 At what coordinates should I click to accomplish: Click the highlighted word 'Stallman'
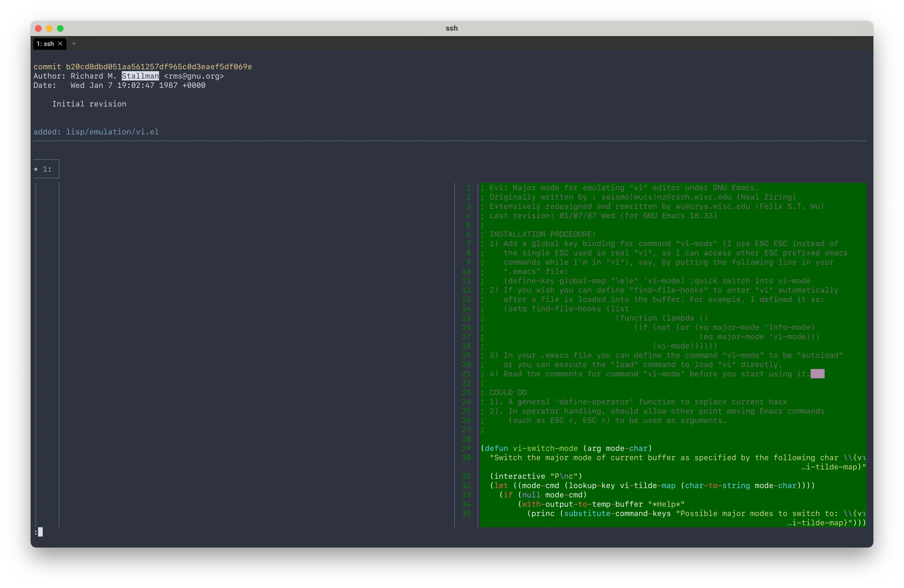[x=140, y=76]
